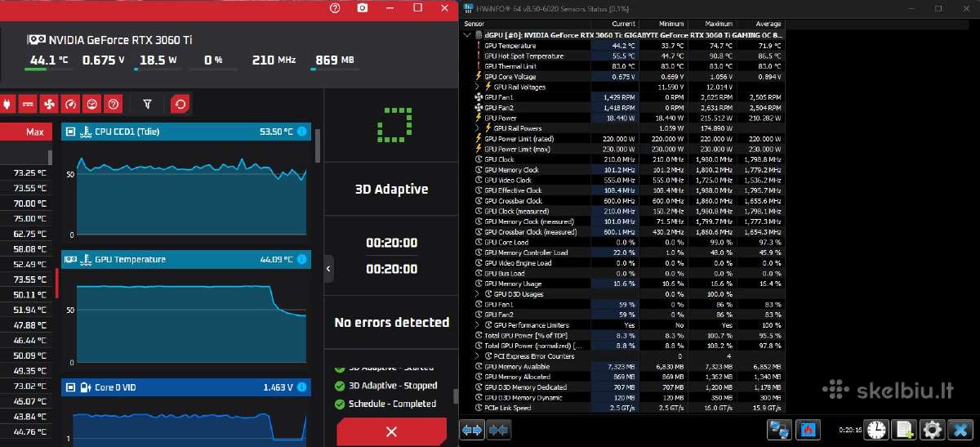Collapse the dGPU [#0] NVIDIA GeForce sensor group
The image size is (980, 447).
pos(468,35)
